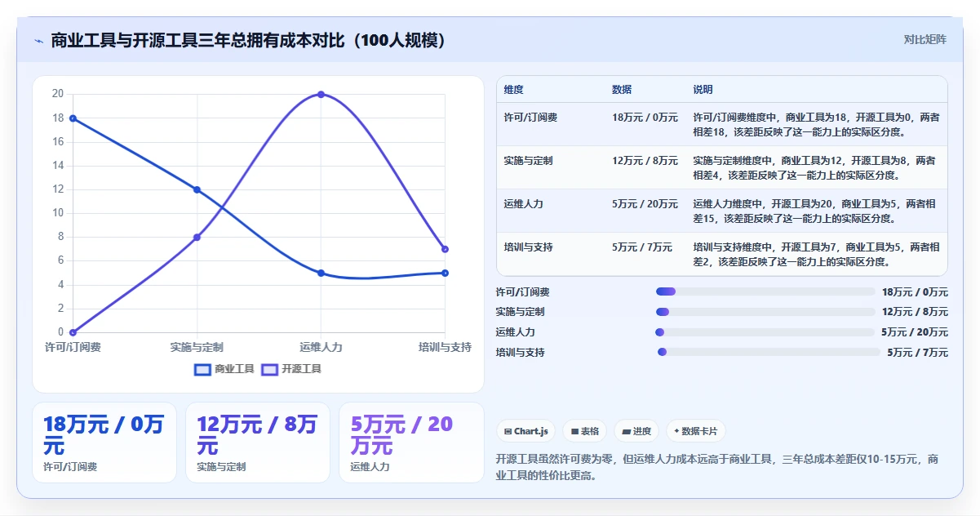Click the 5万元 / 20万元 data card

(x=411, y=443)
